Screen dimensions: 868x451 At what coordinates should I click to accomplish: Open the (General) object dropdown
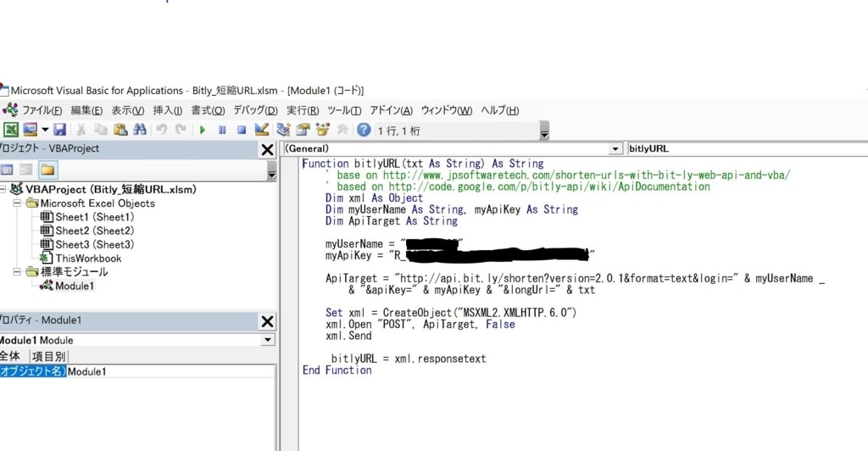point(615,149)
